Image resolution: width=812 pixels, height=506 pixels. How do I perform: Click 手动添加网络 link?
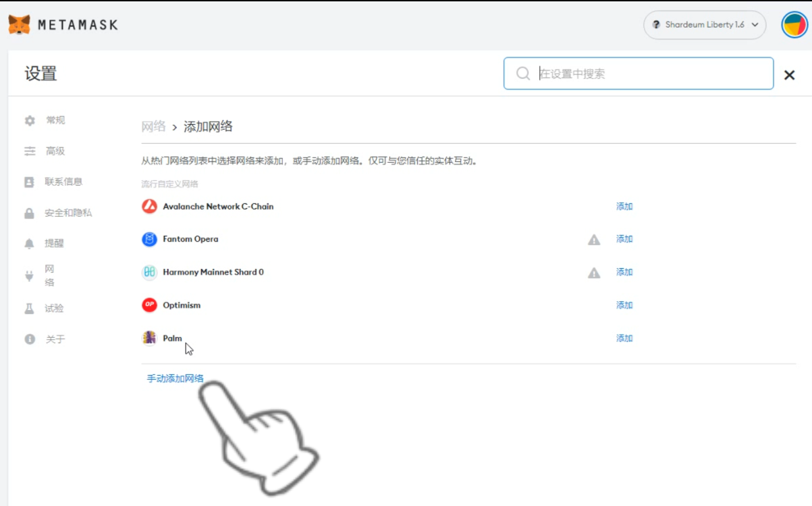point(175,379)
